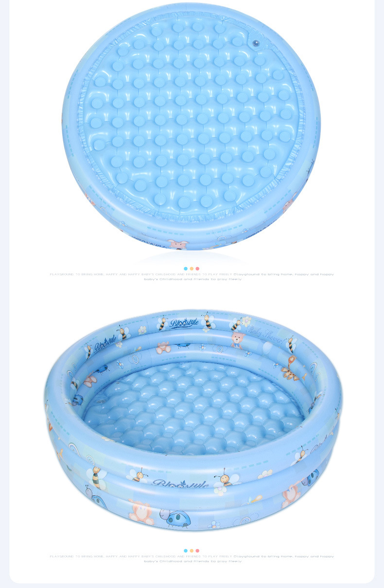This screenshot has height=588, width=384.
Task: Click the Bloostyle logo on the inner back rim
Action: coord(185,323)
